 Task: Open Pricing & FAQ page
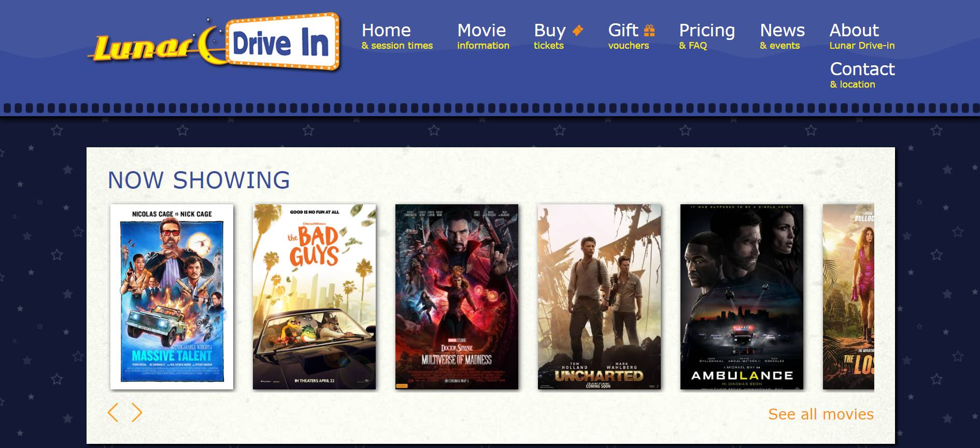click(707, 36)
